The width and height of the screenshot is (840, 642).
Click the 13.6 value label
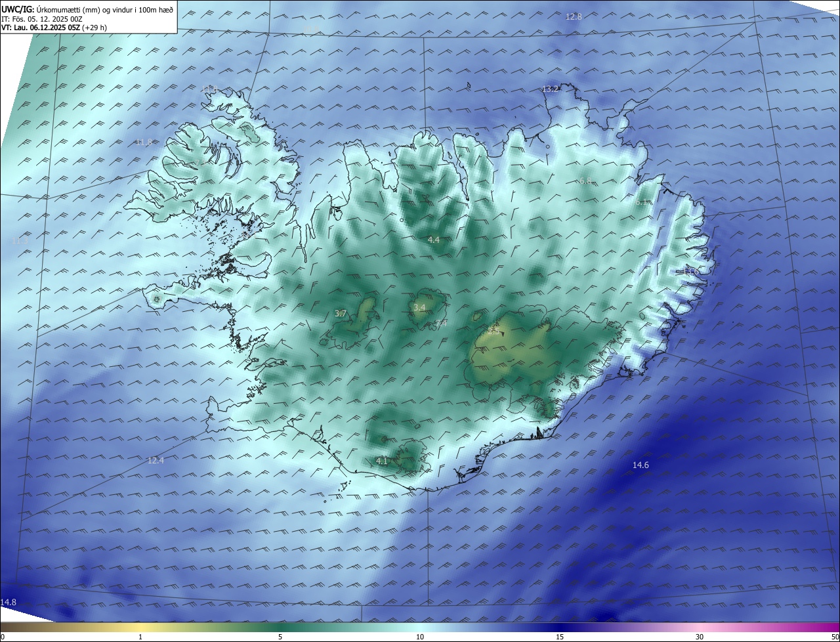pyautogui.click(x=692, y=270)
